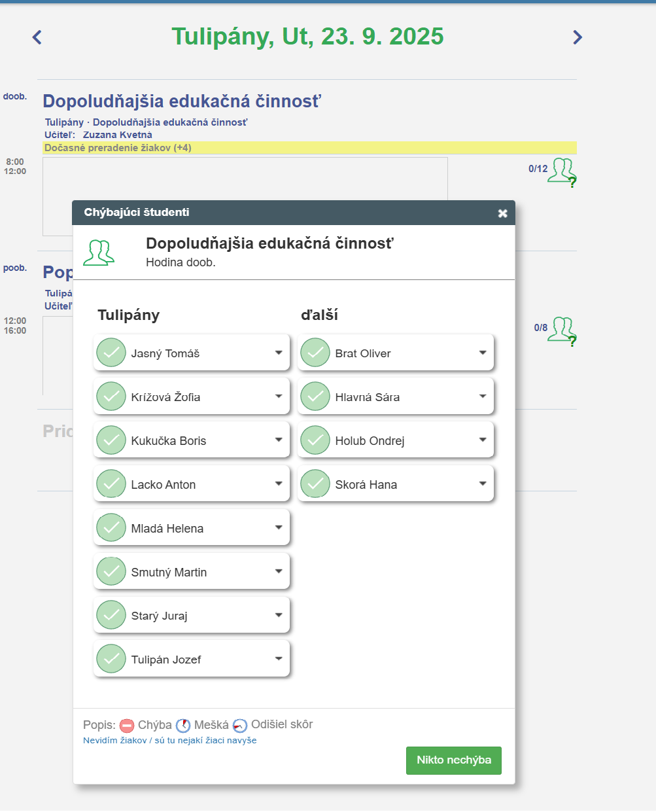Click the green students icon in dialog header
This screenshot has width=656, height=812.
click(99, 253)
